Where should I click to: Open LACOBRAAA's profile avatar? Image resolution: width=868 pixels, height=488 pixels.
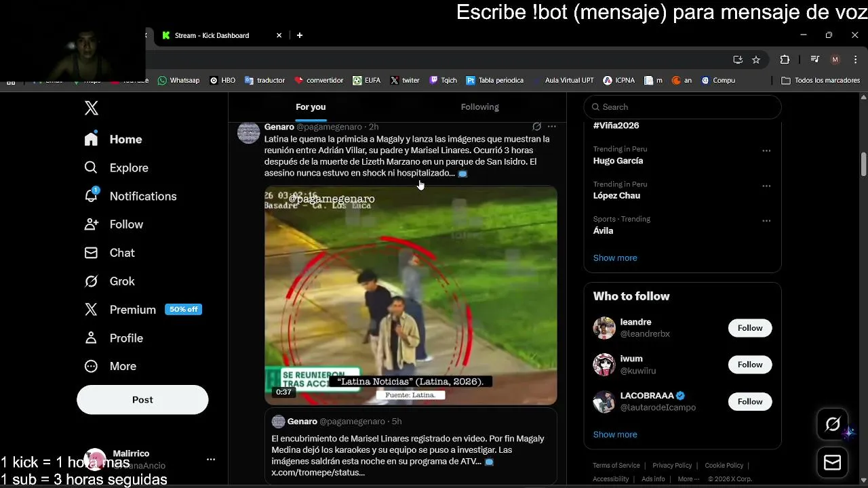pos(604,402)
